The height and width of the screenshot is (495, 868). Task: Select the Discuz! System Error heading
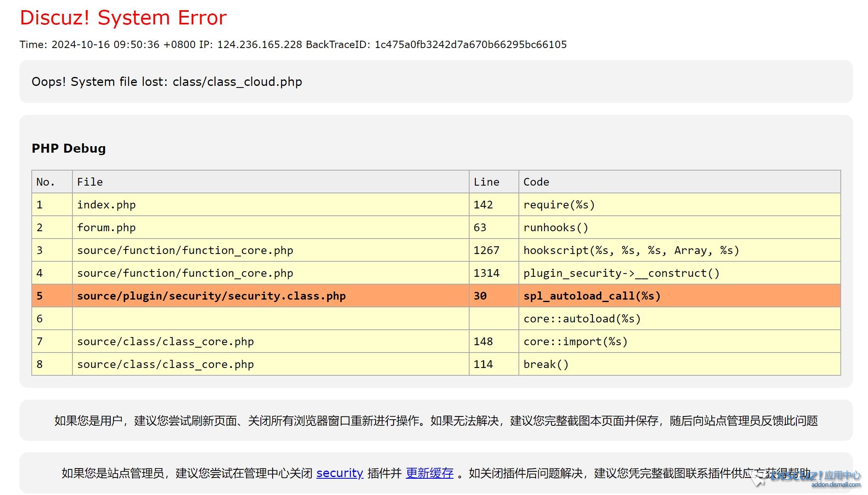[123, 18]
